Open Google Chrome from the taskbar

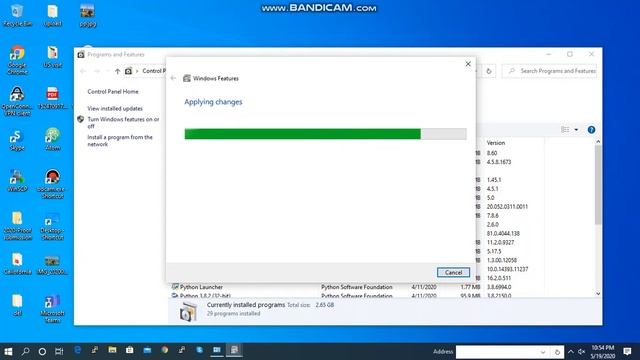point(164,350)
